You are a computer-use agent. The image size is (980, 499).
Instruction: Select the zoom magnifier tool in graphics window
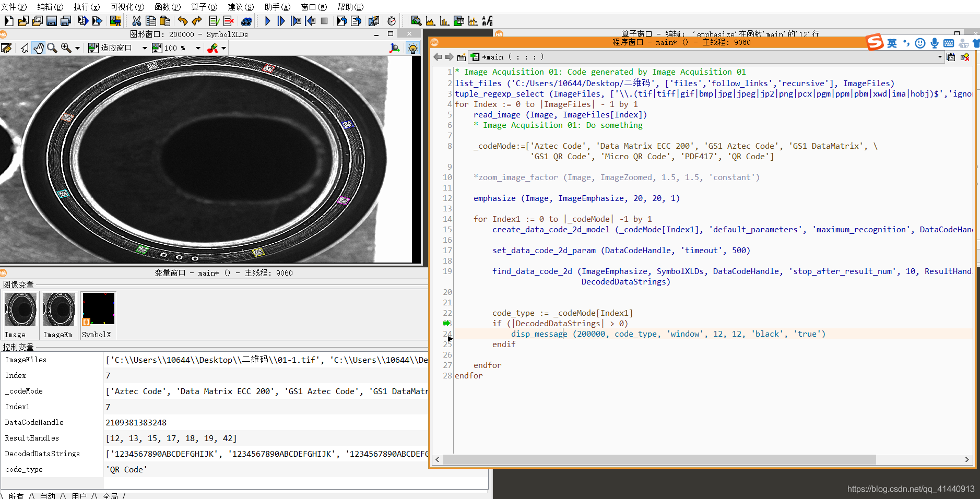coord(52,48)
